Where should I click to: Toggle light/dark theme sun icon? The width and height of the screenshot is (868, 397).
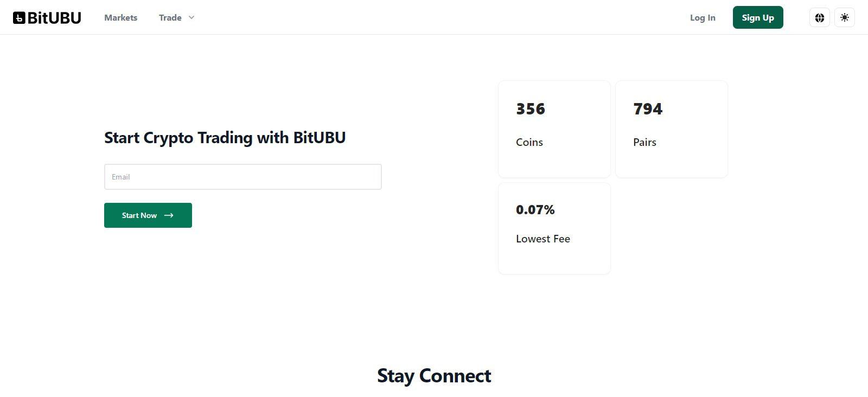point(845,17)
